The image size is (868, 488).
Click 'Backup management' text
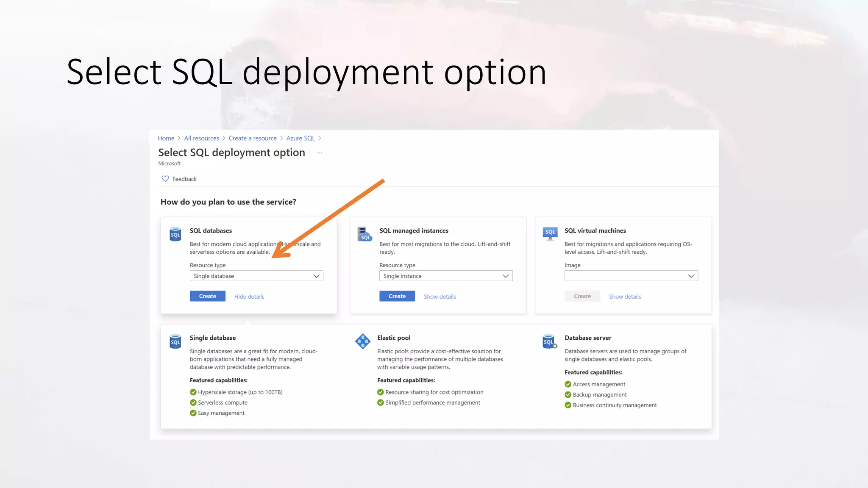[x=600, y=395]
